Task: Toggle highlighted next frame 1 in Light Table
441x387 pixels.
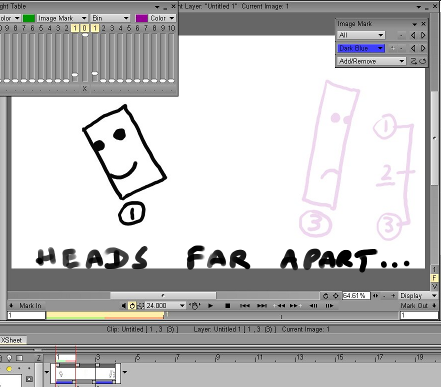Action: 95,28
